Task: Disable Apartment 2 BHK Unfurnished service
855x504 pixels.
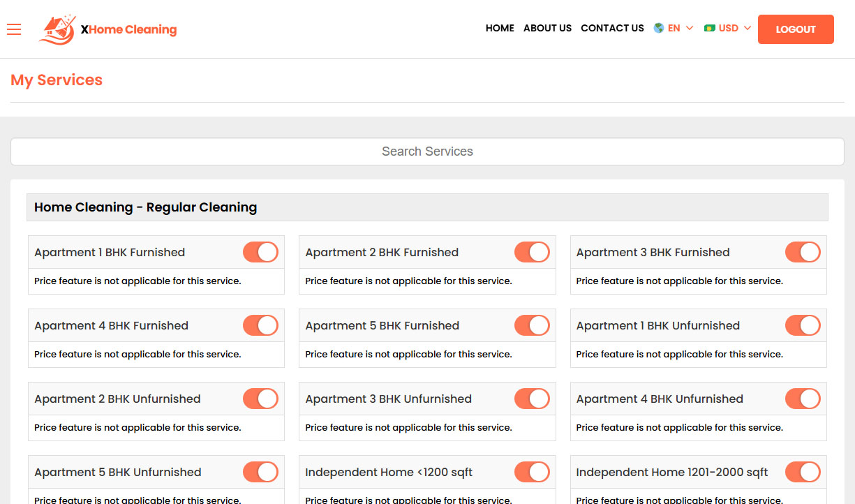Action: (260, 399)
